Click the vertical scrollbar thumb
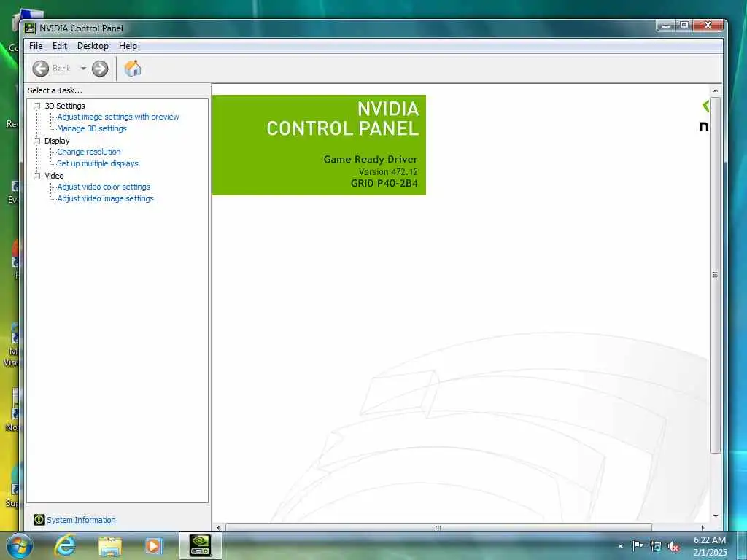Image resolution: width=747 pixels, height=560 pixels. (x=716, y=275)
